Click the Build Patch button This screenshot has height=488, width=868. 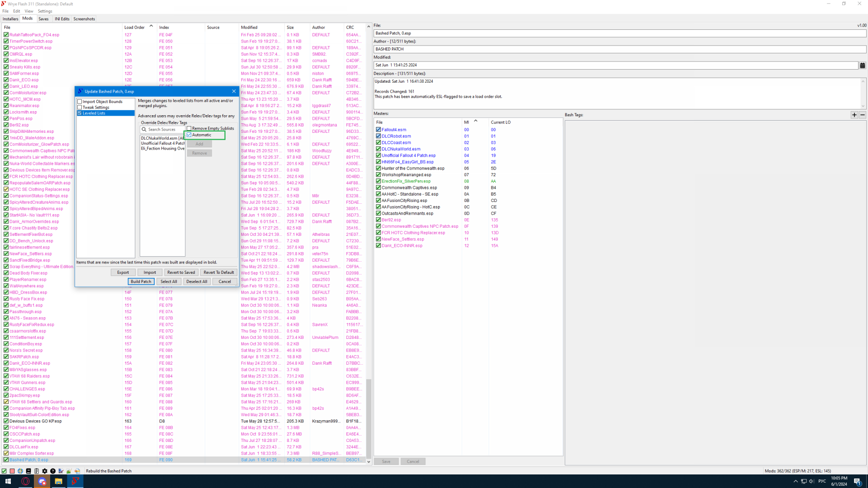[141, 282]
